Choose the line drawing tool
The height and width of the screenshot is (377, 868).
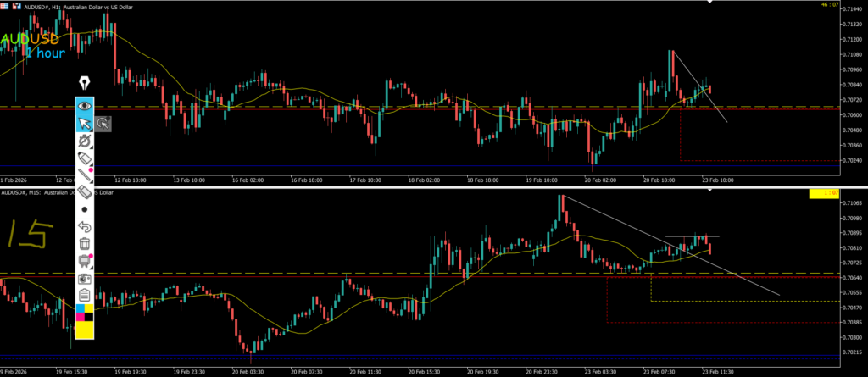tap(85, 175)
